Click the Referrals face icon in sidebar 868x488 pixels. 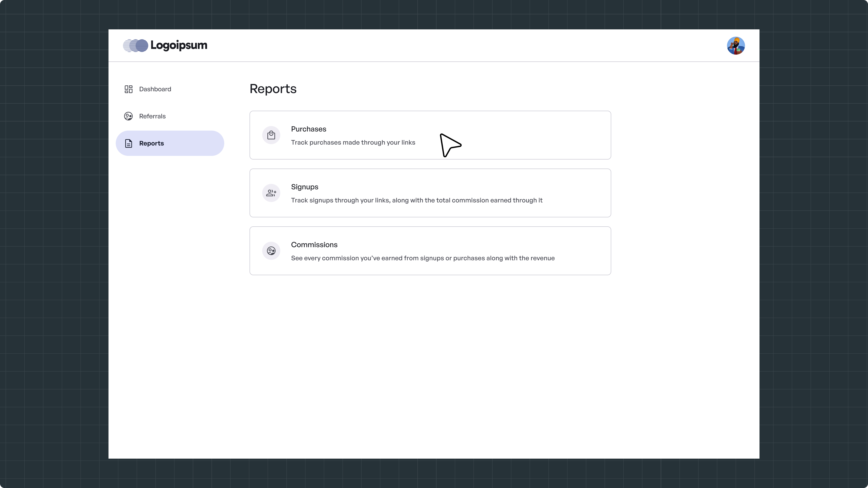click(128, 116)
